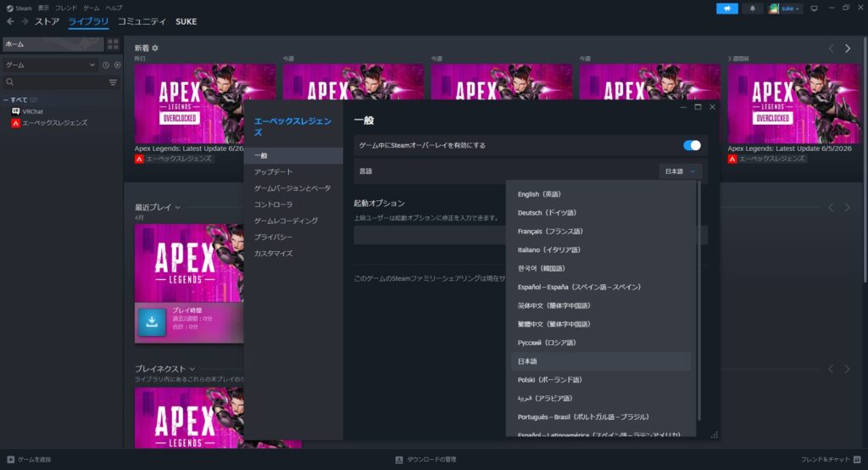Viewport: 868px width, 470px height.
Task: Open the suke account dropdown
Action: pos(790,8)
